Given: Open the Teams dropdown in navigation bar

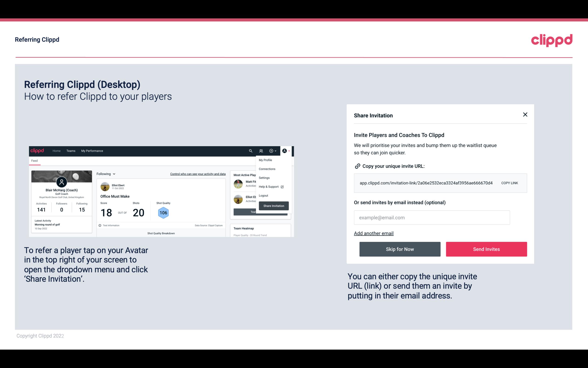Looking at the screenshot, I should pyautogui.click(x=70, y=151).
